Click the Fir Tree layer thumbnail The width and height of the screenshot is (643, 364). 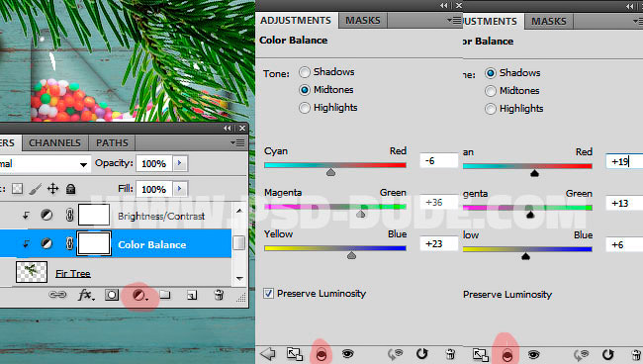[x=32, y=272]
